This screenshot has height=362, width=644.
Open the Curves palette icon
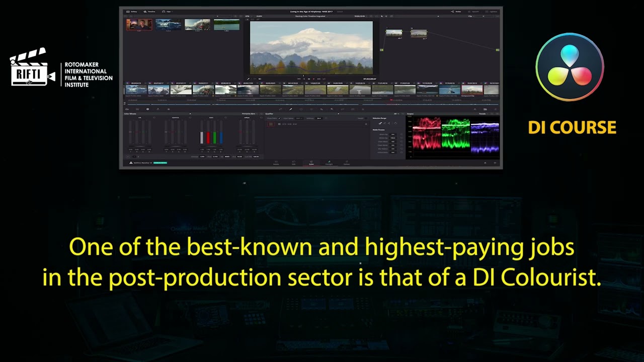point(280,109)
